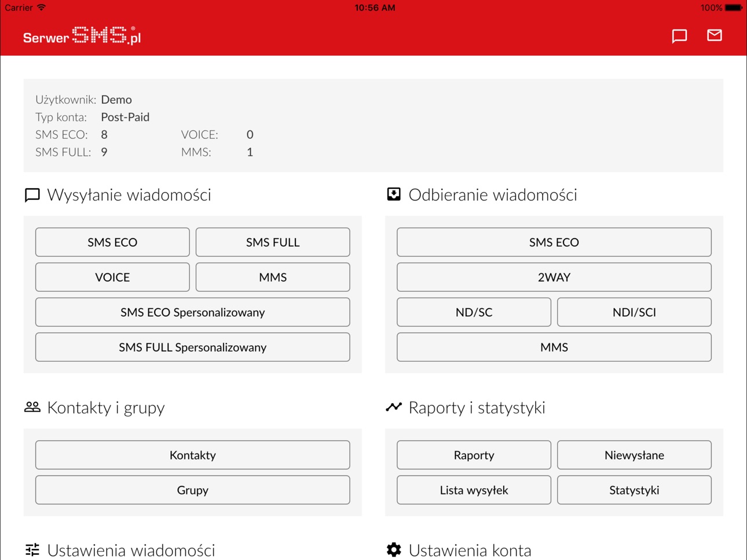Tap the SerwerSMS.pl logo
Image resolution: width=747 pixels, height=560 pixels.
point(82,36)
